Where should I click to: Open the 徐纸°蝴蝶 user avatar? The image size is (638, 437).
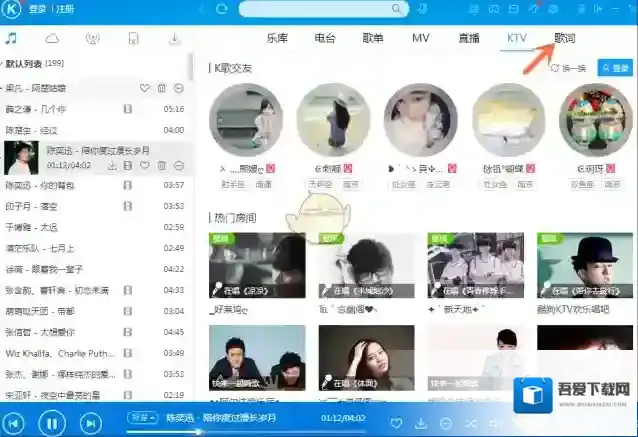click(509, 120)
